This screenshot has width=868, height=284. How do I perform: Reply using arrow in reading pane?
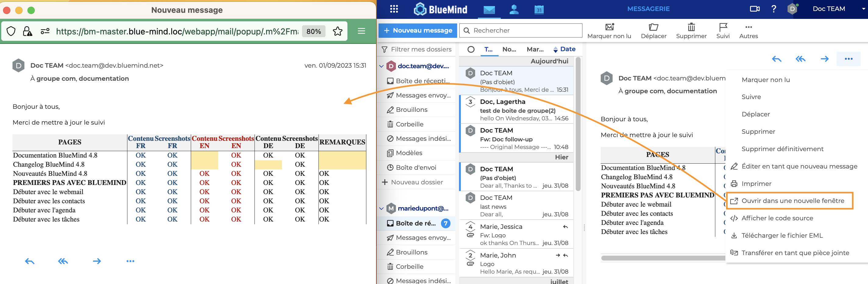(776, 59)
